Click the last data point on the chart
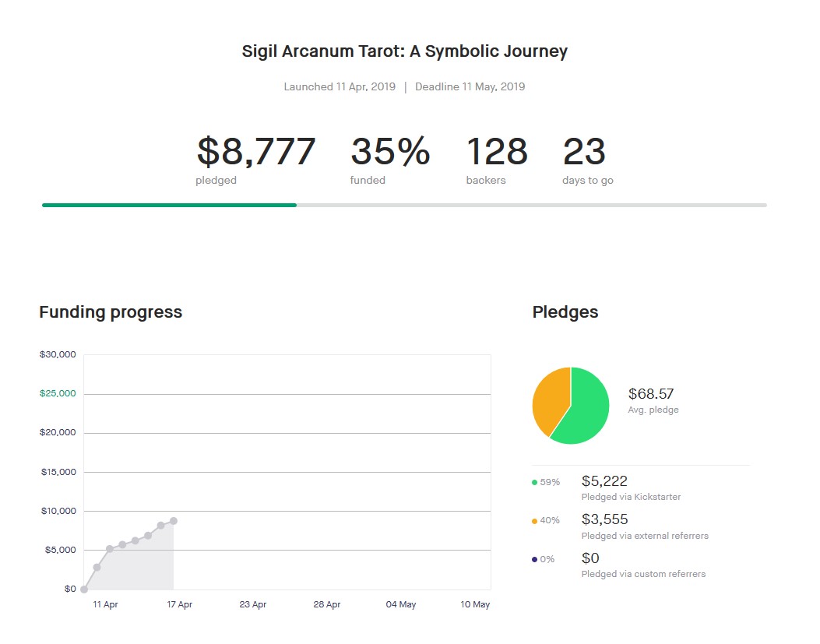 point(173,521)
